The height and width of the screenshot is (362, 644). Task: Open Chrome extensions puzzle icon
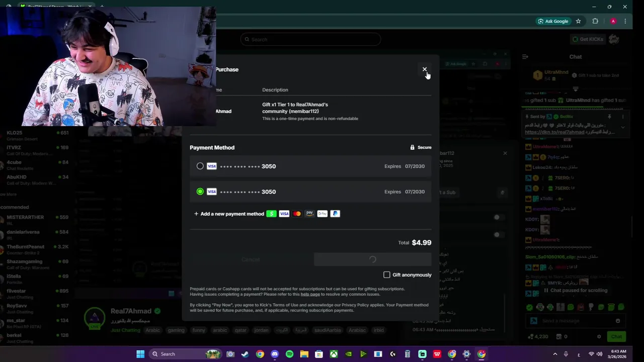pos(595,21)
